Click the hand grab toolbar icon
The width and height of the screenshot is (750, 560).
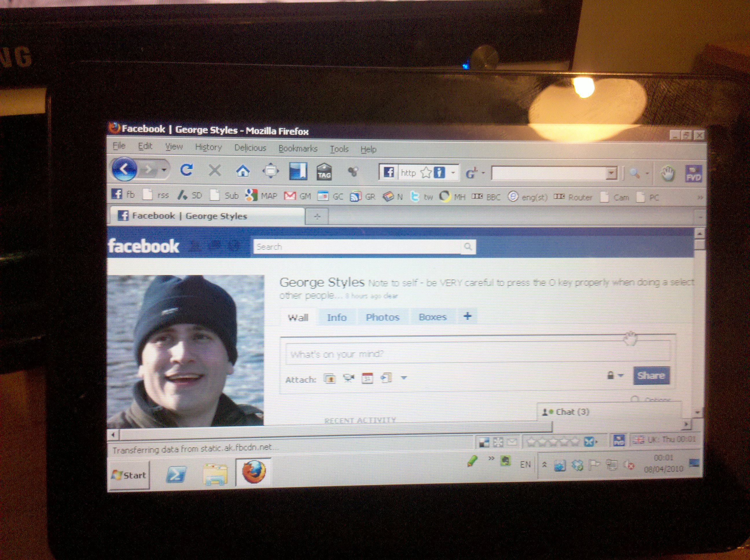click(x=668, y=174)
